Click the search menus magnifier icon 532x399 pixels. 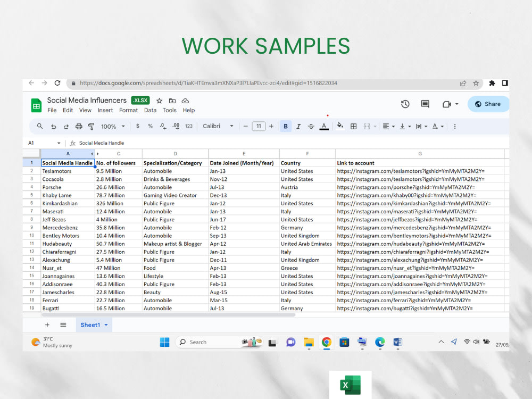click(40, 126)
